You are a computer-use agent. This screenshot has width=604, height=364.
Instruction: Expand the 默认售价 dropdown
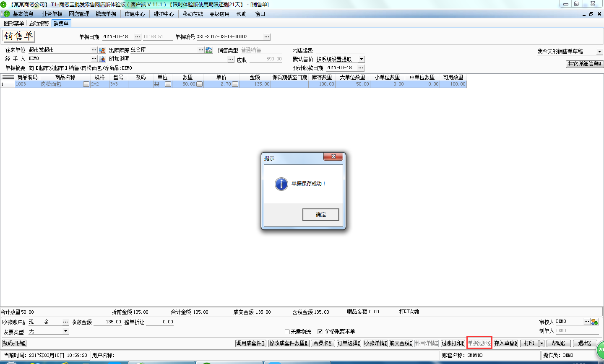[x=361, y=59]
